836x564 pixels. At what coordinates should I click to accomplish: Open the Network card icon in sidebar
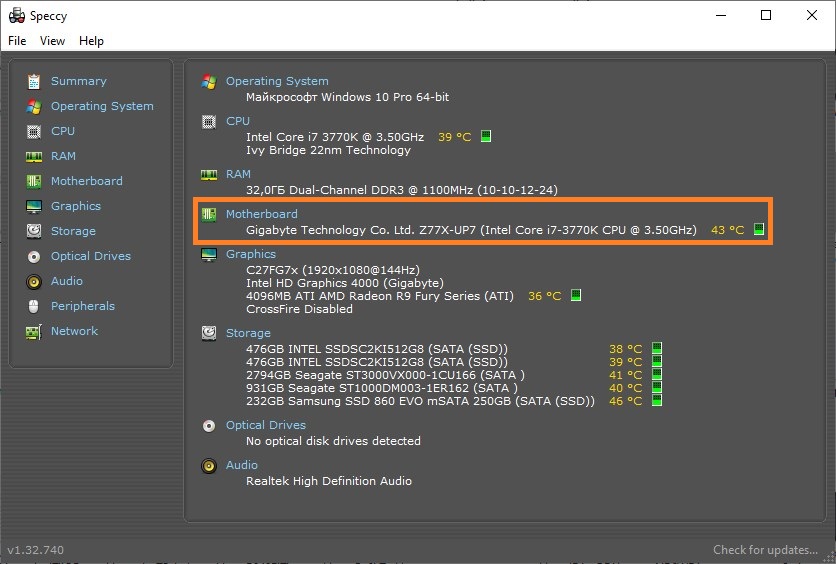(x=34, y=332)
